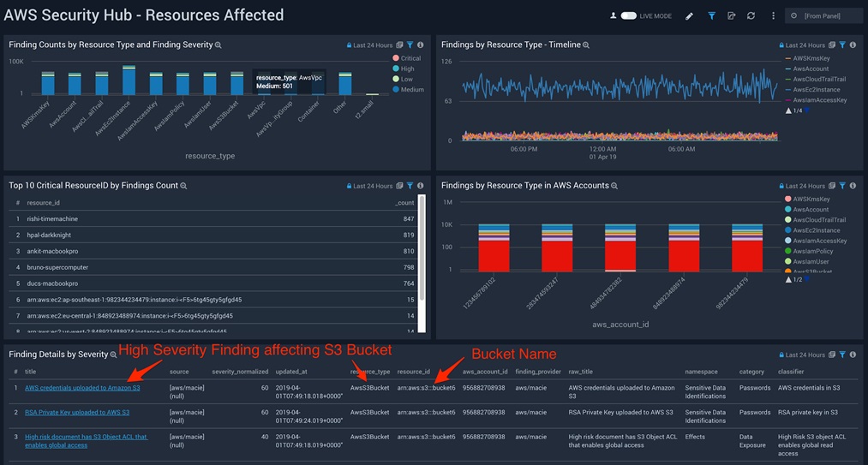This screenshot has width=868, height=465.
Task: Go to next Timeline legend page (1/4)
Action: click(x=807, y=110)
